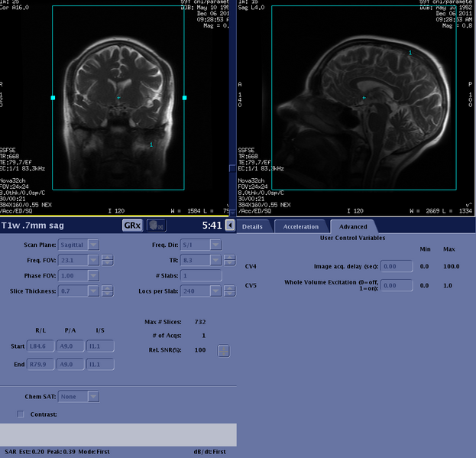Click 'Peak: 0.39' in status bar
The height and width of the screenshot is (458, 476).
[61, 452]
